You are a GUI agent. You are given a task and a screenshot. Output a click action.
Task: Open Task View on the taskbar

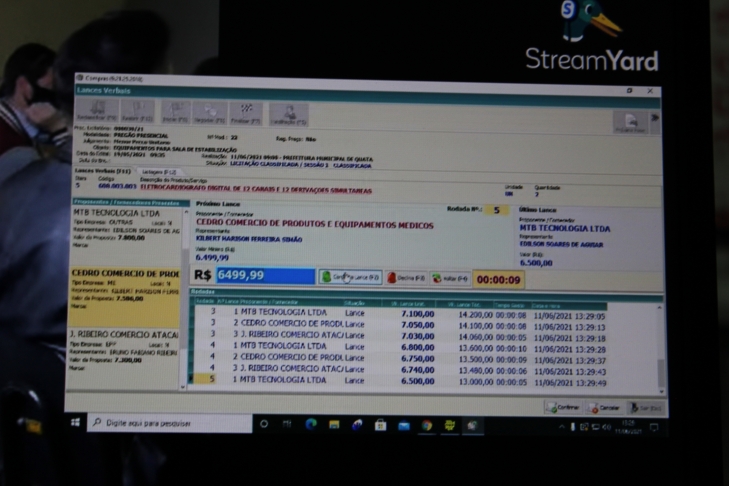point(287,424)
